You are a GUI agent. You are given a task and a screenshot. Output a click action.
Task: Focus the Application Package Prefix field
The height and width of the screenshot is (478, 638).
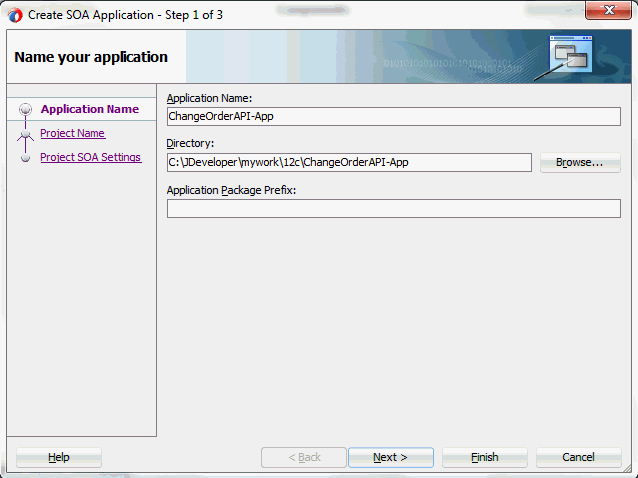click(393, 208)
